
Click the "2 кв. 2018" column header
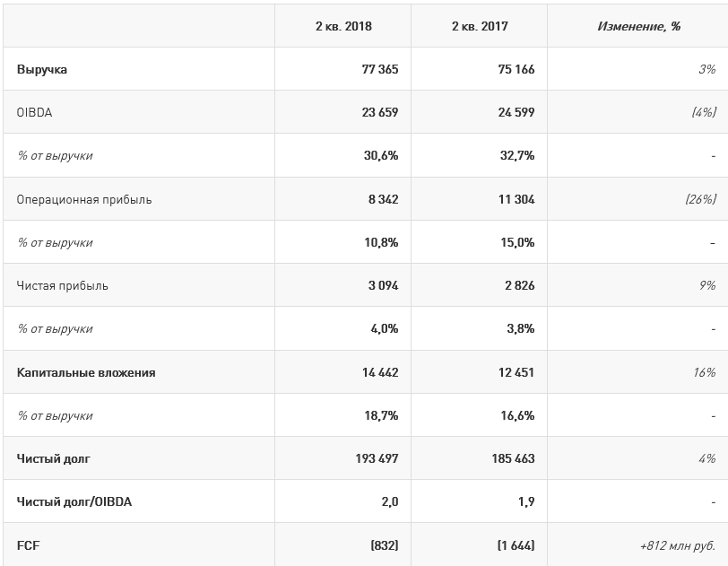point(343,26)
